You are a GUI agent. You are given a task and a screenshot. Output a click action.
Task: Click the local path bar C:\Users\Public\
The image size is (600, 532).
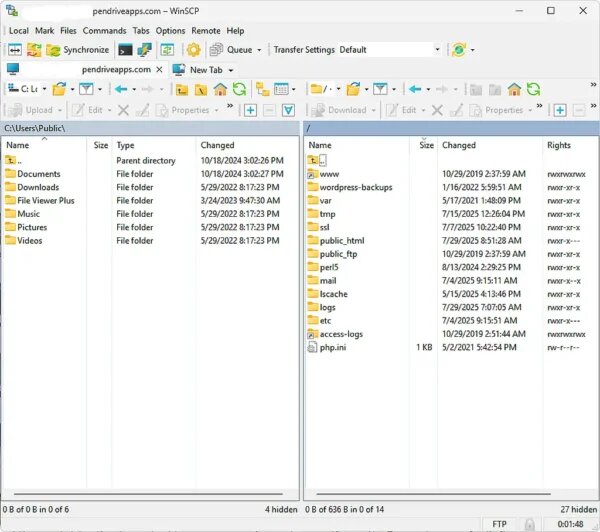(x=150, y=128)
